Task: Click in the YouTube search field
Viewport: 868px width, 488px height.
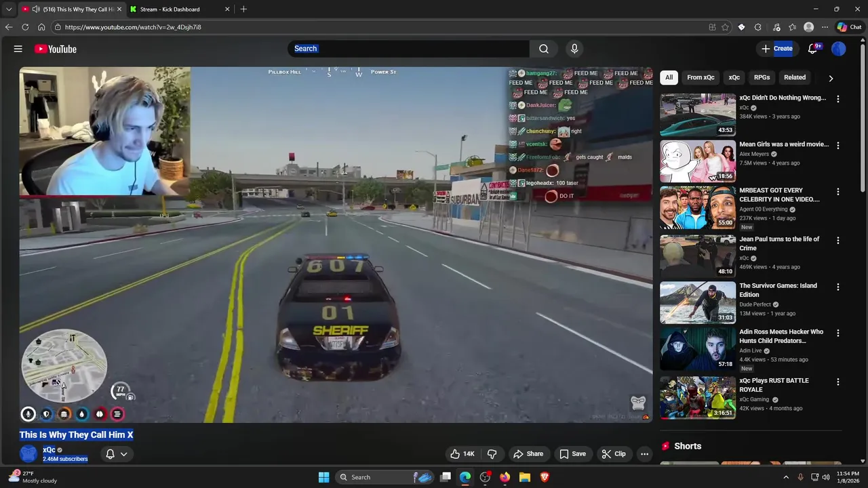Action: (409, 49)
